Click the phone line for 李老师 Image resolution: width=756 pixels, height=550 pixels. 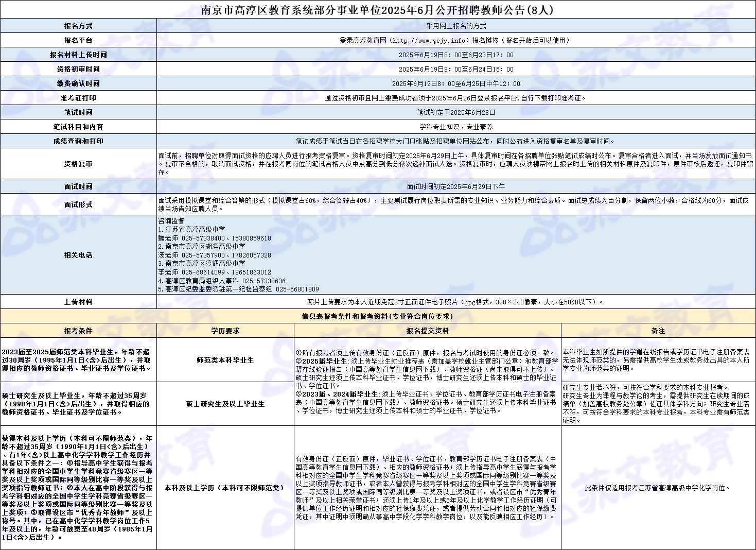click(x=215, y=272)
